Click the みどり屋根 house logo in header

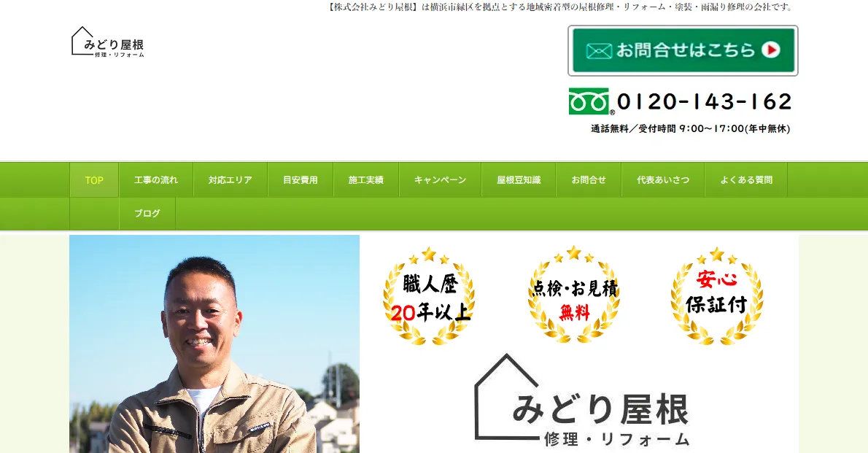tap(108, 42)
